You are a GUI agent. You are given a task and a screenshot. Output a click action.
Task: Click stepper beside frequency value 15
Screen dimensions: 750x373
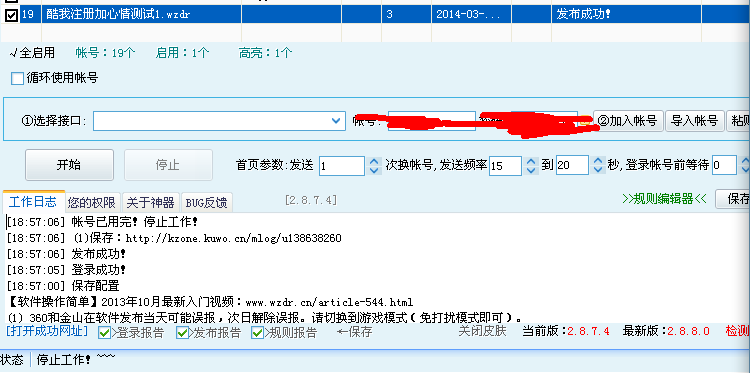[530, 166]
